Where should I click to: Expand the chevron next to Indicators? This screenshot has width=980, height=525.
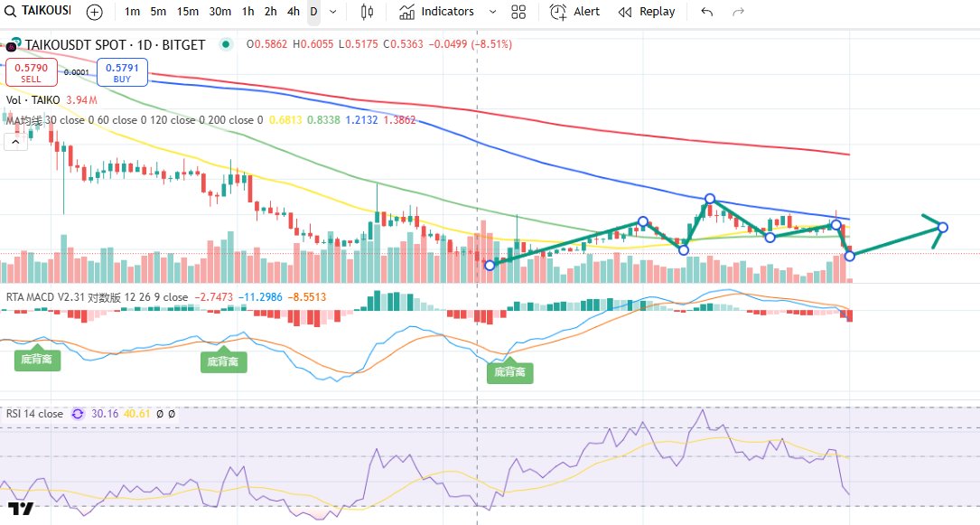[492, 12]
